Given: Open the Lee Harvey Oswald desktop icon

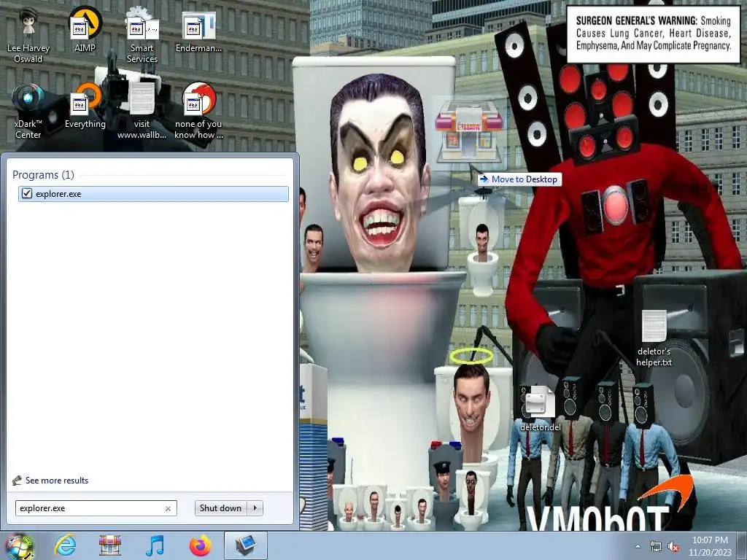Looking at the screenshot, I should point(28,34).
